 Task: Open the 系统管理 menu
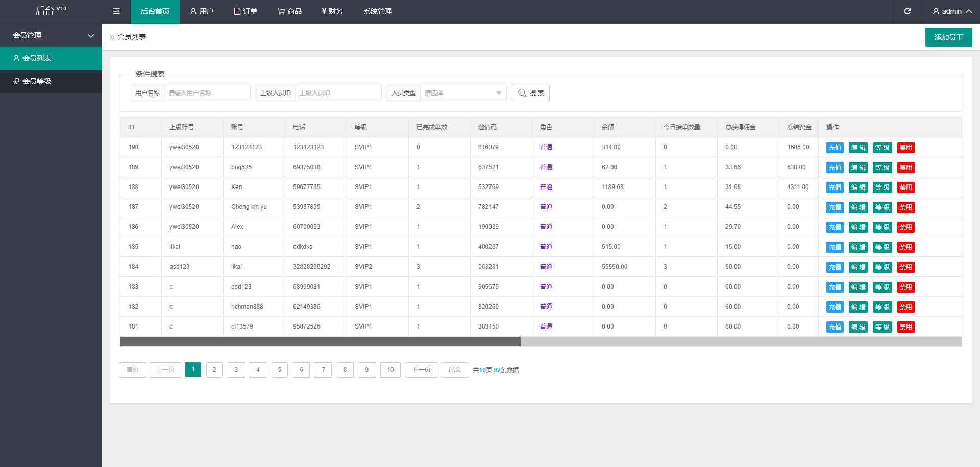377,11
